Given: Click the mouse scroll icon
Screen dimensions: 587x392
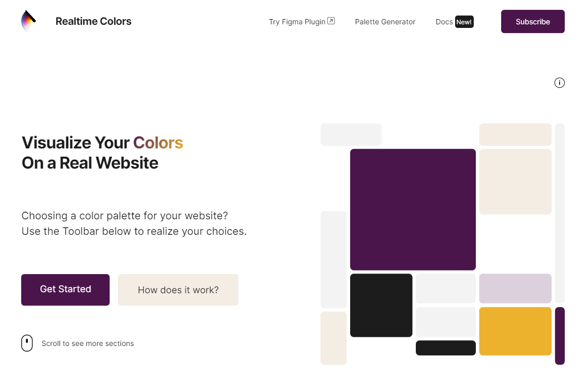Looking at the screenshot, I should pos(27,343).
